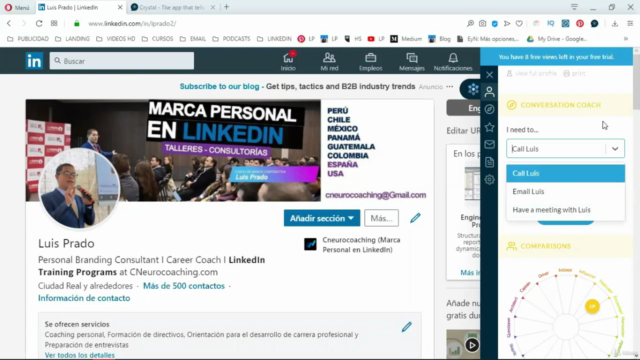Open browser downloads icon
The image size is (640, 360).
[615, 24]
